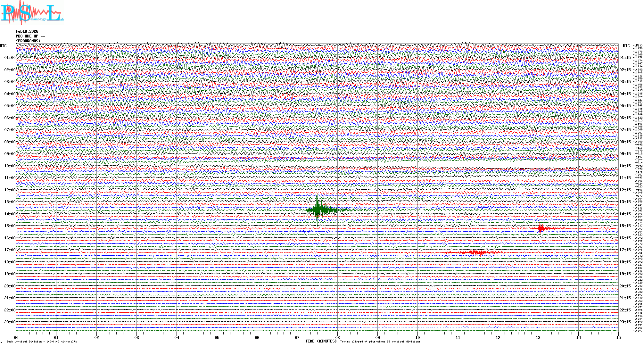Click the 09:00 hour label on left
Image resolution: width=644 pixels, height=346 pixels.
coord(10,154)
